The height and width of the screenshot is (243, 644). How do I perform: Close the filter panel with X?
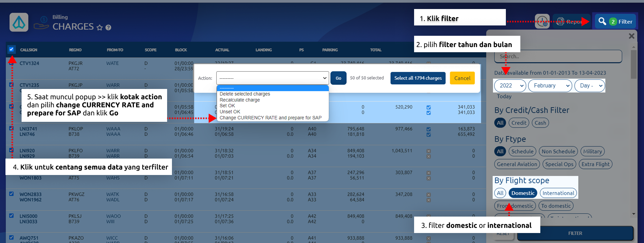click(631, 36)
